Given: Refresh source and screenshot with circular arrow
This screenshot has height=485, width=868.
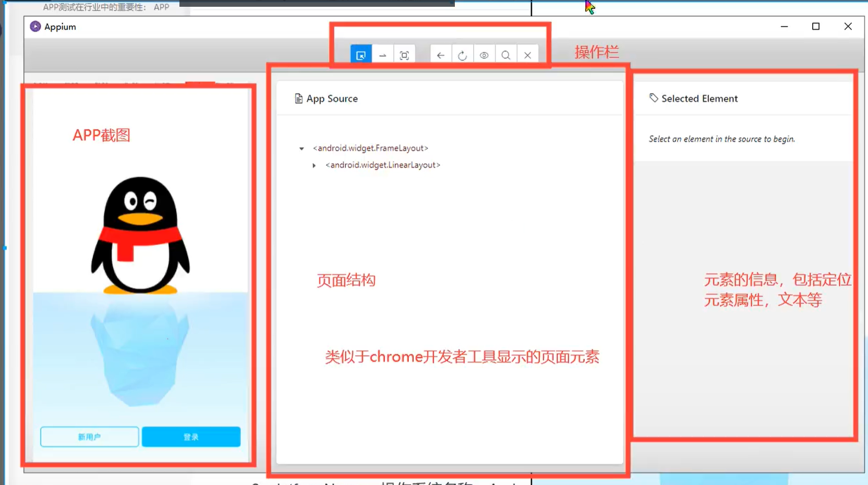Looking at the screenshot, I should [462, 55].
